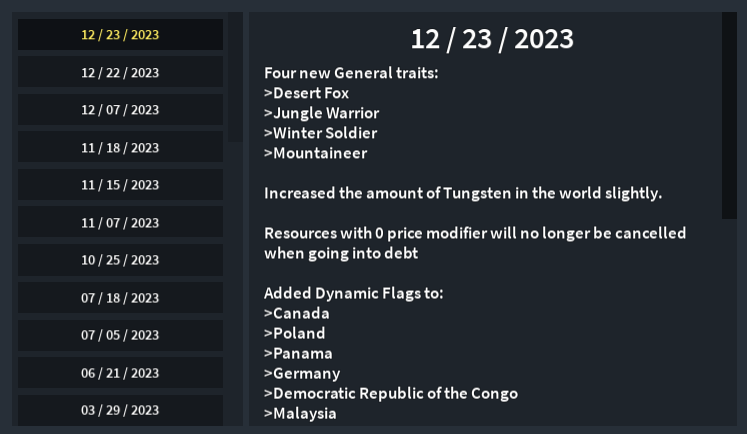The width and height of the screenshot is (747, 434).
Task: Open the 03 / 29 / 2023 update
Action: click(120, 410)
